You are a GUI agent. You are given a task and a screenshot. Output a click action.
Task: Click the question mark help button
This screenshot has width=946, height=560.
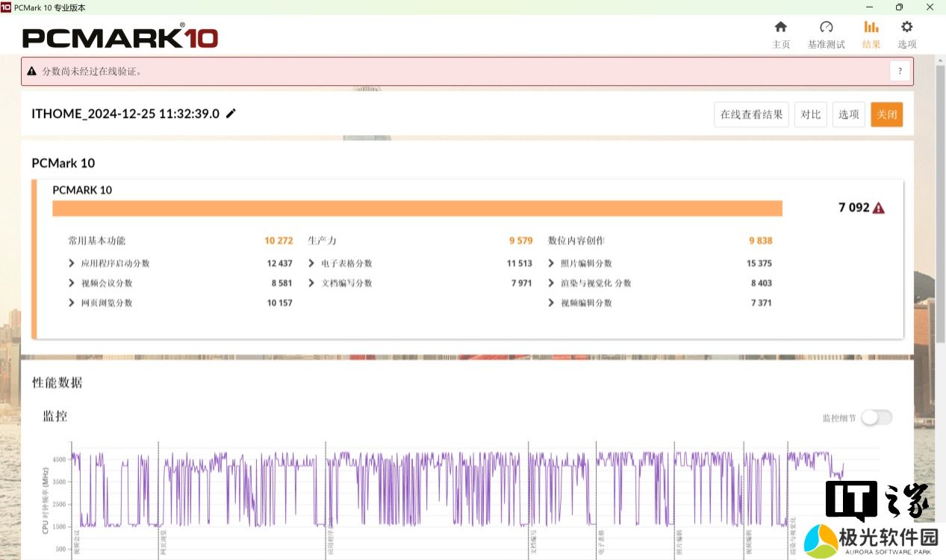[x=900, y=71]
